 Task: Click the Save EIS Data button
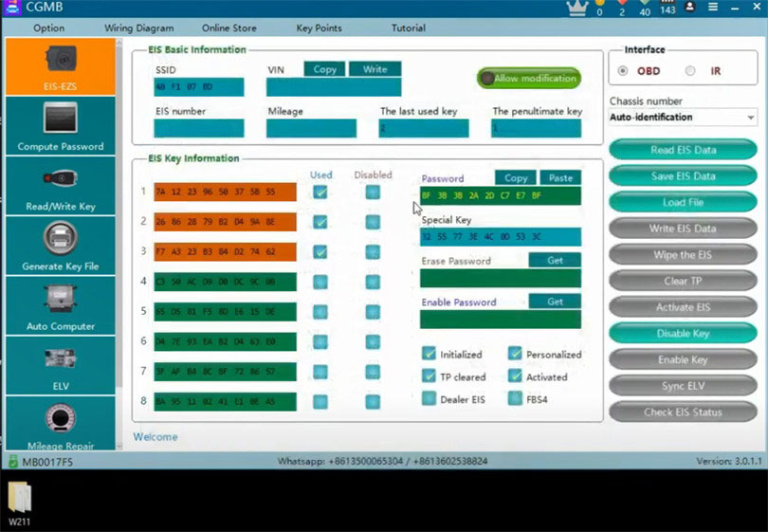[683, 175]
